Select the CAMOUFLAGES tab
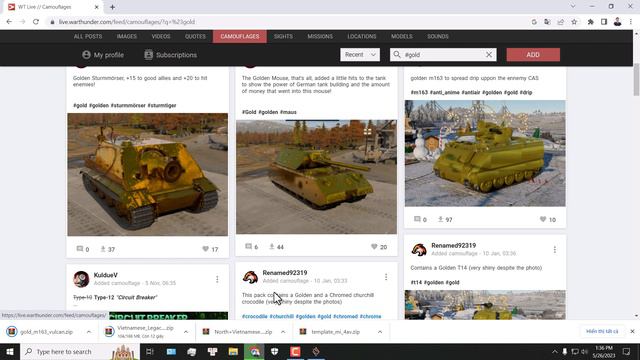640x360 pixels. coord(240,36)
